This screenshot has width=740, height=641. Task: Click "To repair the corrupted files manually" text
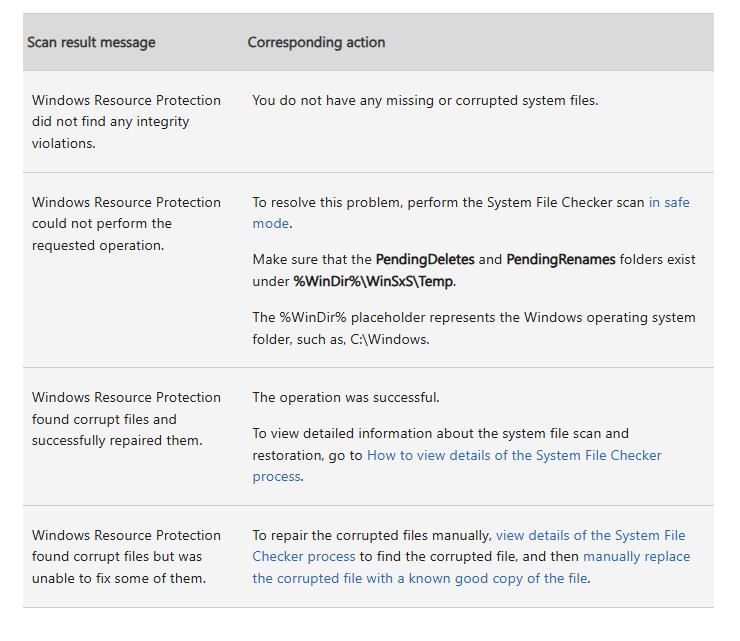(372, 535)
